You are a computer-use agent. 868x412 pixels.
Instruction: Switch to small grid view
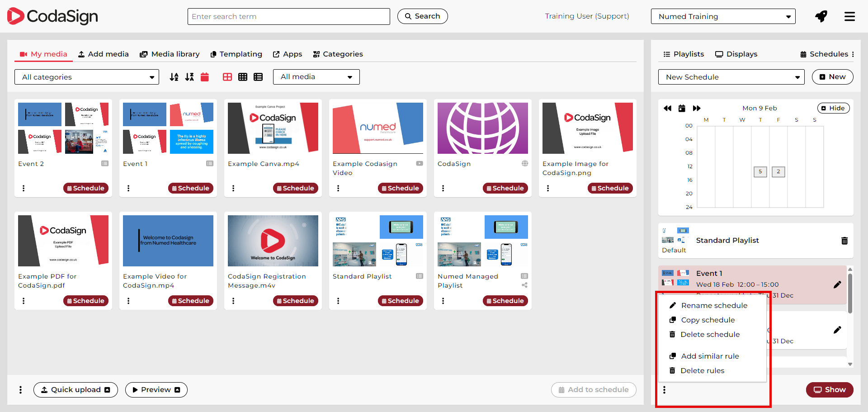coord(243,77)
